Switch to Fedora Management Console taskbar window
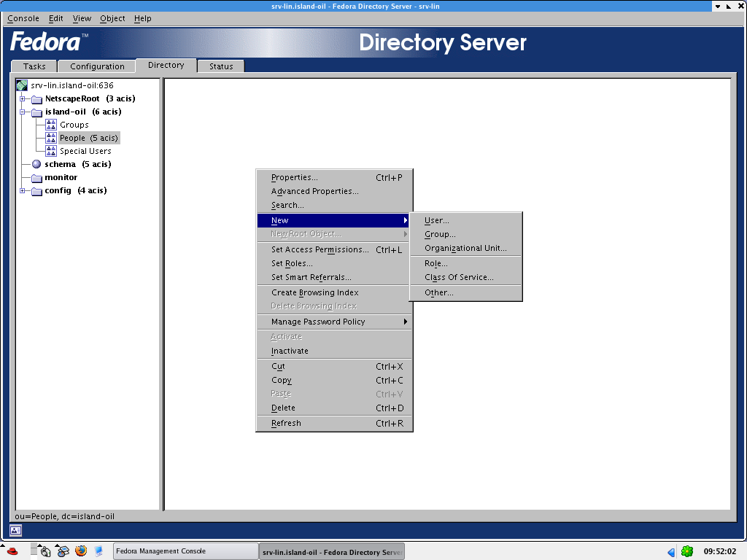747x560 pixels. pyautogui.click(x=185, y=551)
